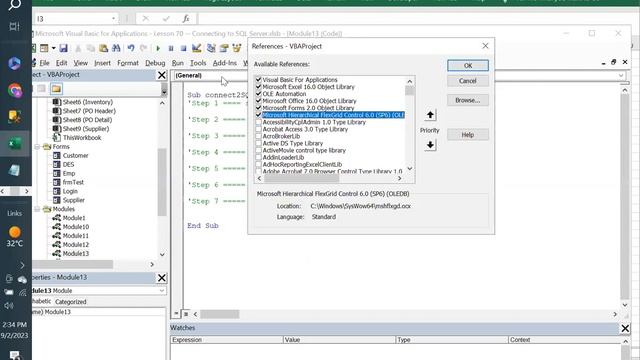Click Help in References dialog
The width and height of the screenshot is (640, 360).
(x=468, y=135)
